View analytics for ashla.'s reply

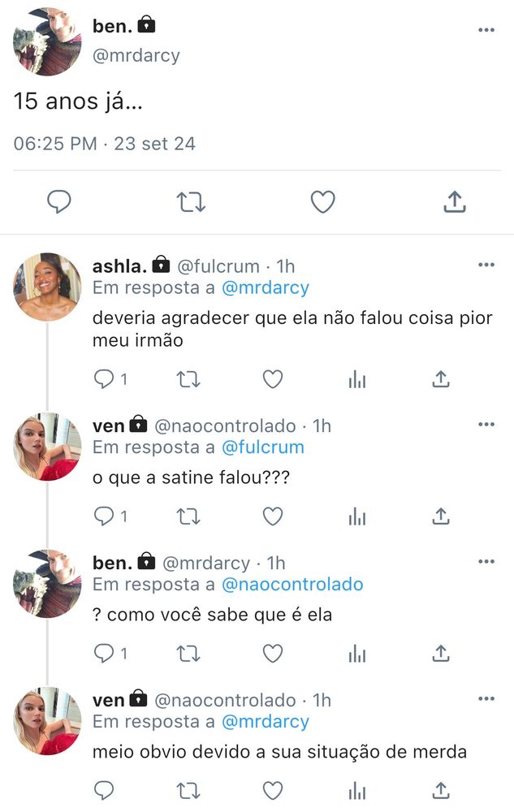tap(357, 379)
